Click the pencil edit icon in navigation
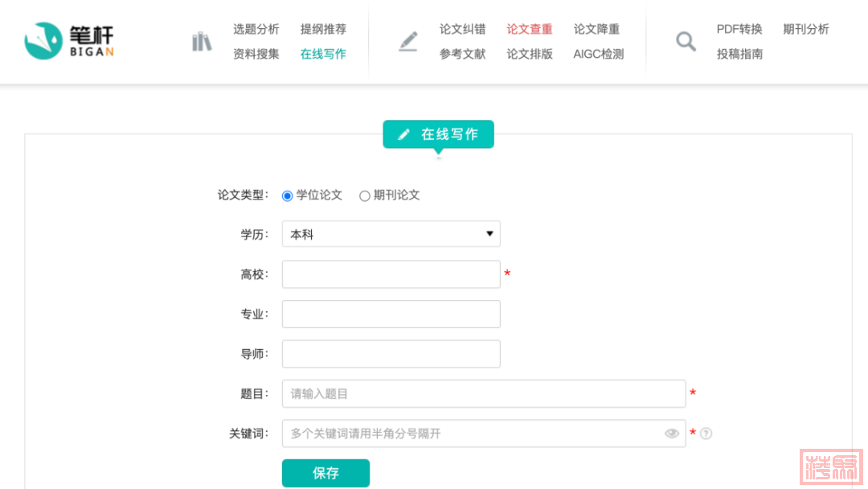The width and height of the screenshot is (868, 489). 408,42
